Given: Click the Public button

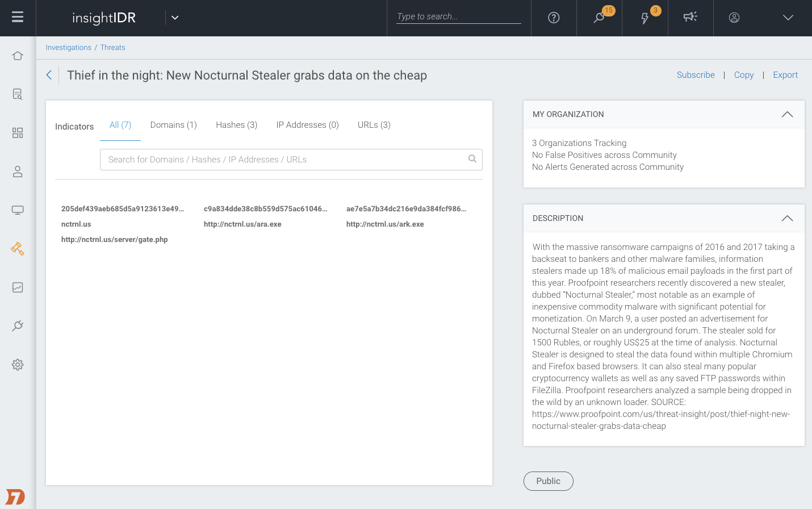Looking at the screenshot, I should click(x=548, y=481).
